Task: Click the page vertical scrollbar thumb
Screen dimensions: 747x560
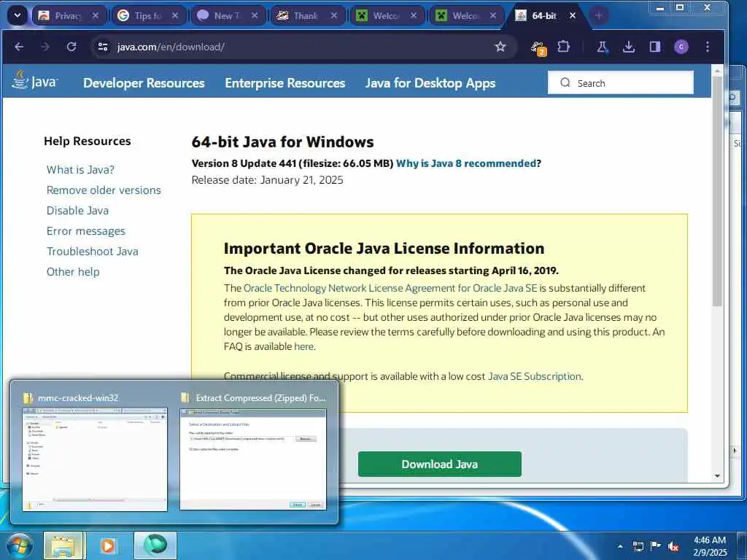Action: [717, 190]
